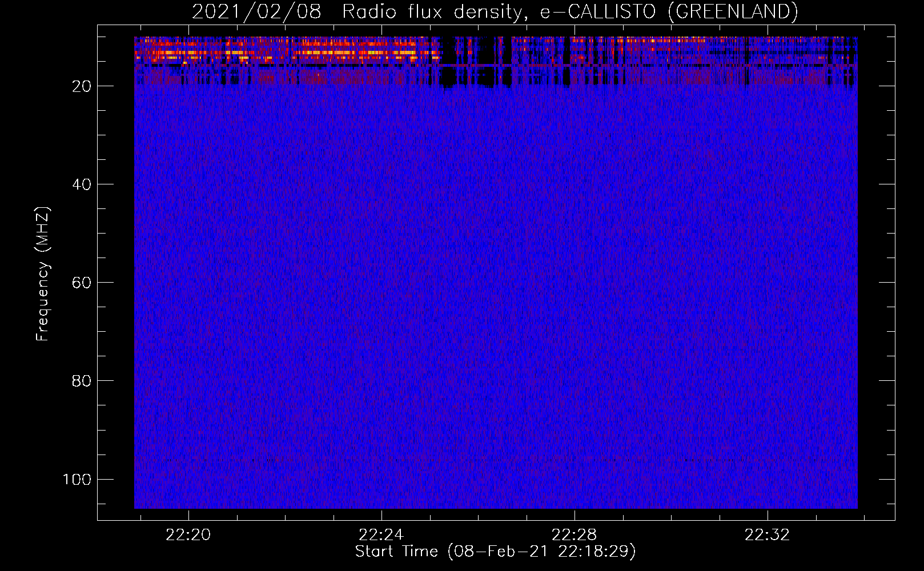
Task: Click the 22:20 time tick label
Action: click(188, 535)
